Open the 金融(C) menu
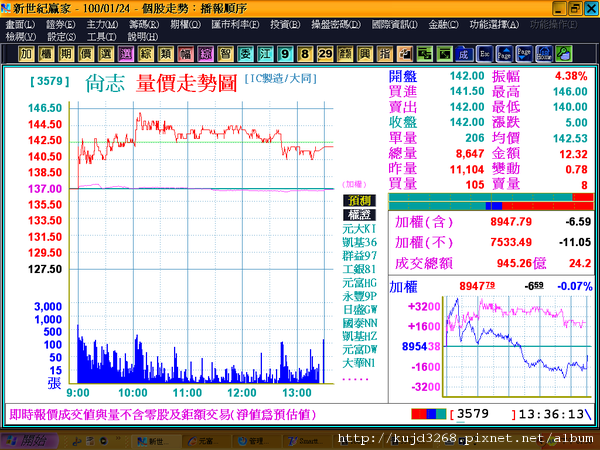 [443, 25]
